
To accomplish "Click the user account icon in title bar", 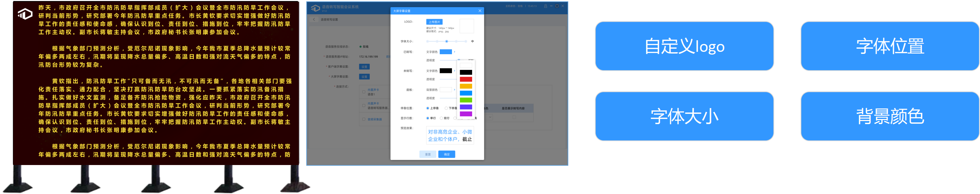I will point(545,6).
